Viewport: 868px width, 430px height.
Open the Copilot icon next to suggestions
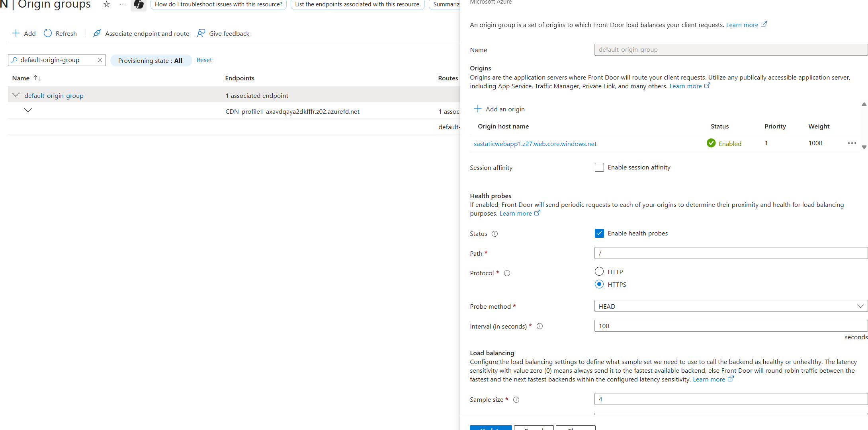139,4
